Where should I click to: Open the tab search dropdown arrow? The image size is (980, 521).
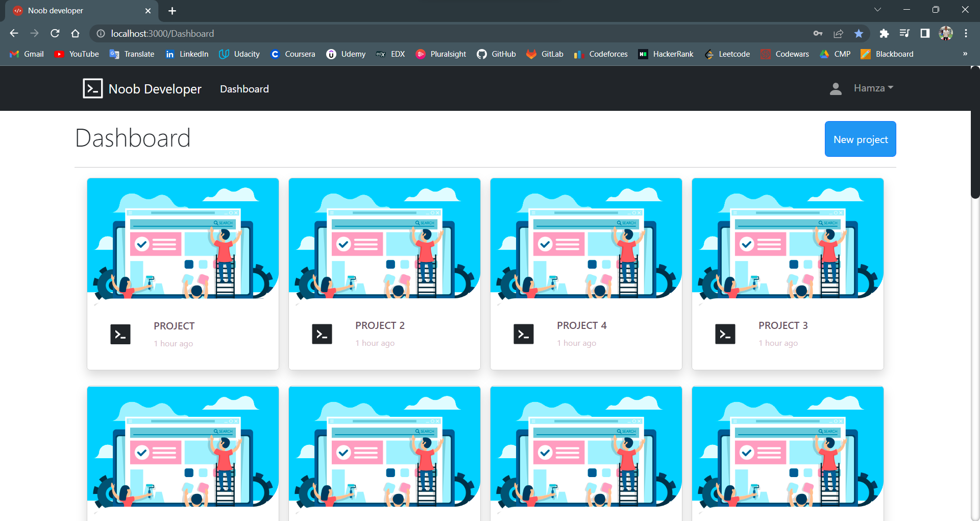[x=877, y=10]
